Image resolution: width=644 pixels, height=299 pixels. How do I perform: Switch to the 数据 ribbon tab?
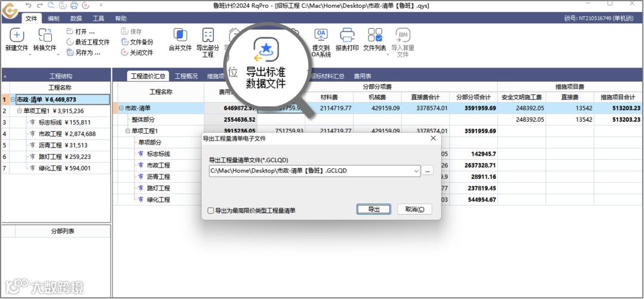pyautogui.click(x=76, y=19)
